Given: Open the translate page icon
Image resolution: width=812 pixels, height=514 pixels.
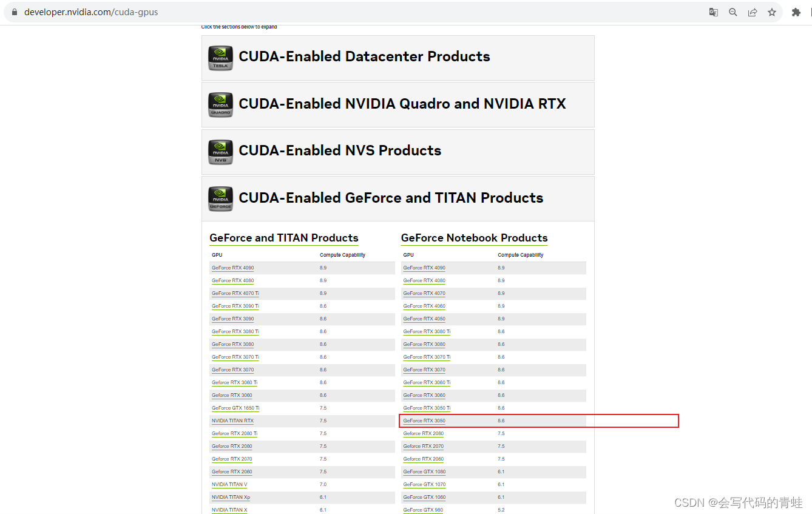Looking at the screenshot, I should 714,12.
